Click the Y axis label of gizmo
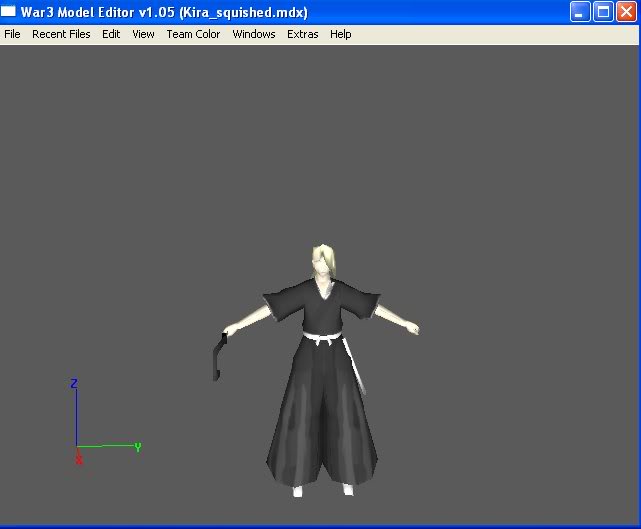The width and height of the screenshot is (641, 529). (x=138, y=448)
